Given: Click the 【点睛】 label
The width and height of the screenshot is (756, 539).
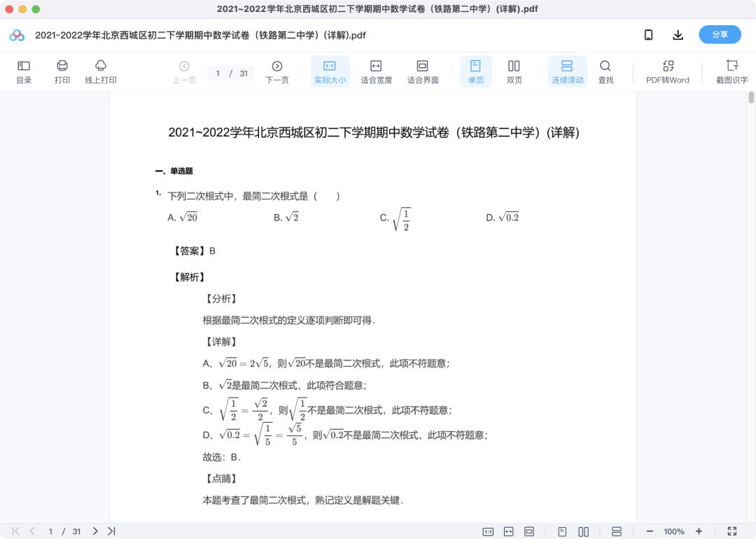Looking at the screenshot, I should pos(221,479).
